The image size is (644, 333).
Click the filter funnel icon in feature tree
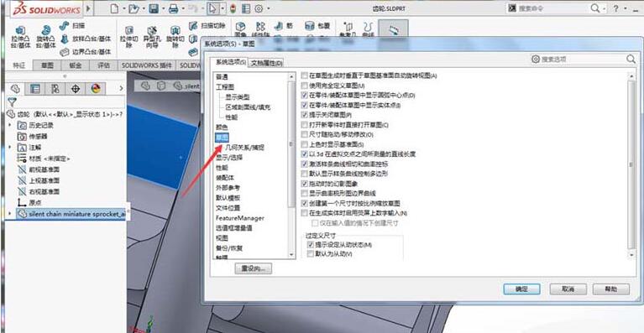point(12,102)
